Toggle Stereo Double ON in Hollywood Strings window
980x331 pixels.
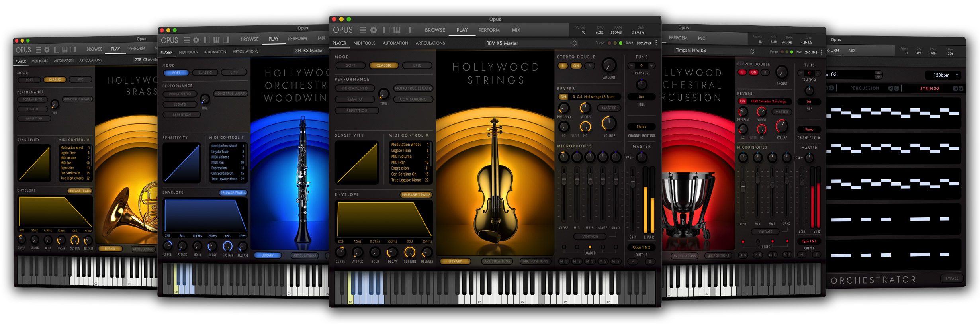click(576, 66)
